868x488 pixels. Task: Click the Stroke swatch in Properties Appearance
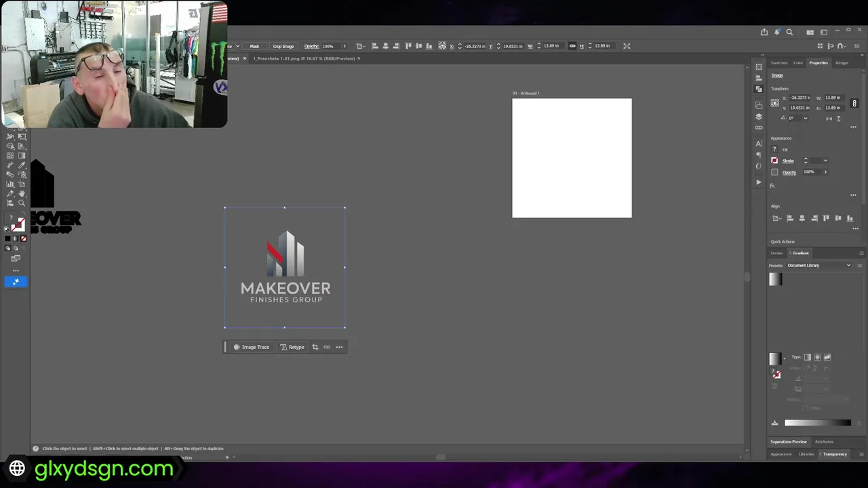pyautogui.click(x=774, y=161)
